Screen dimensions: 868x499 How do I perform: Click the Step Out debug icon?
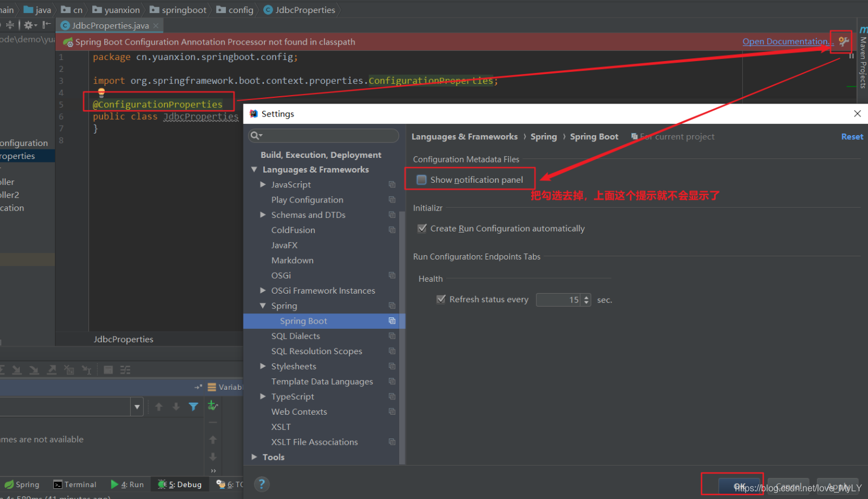(52, 370)
